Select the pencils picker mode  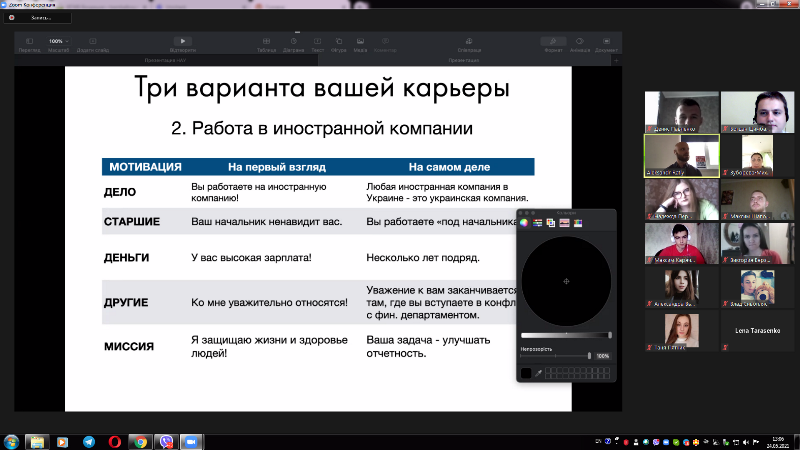pyautogui.click(x=578, y=223)
